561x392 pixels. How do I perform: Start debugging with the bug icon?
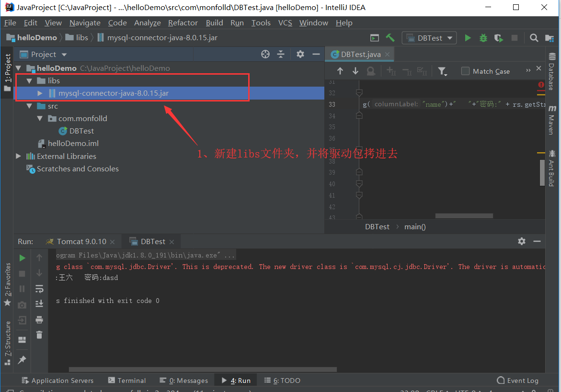(483, 38)
